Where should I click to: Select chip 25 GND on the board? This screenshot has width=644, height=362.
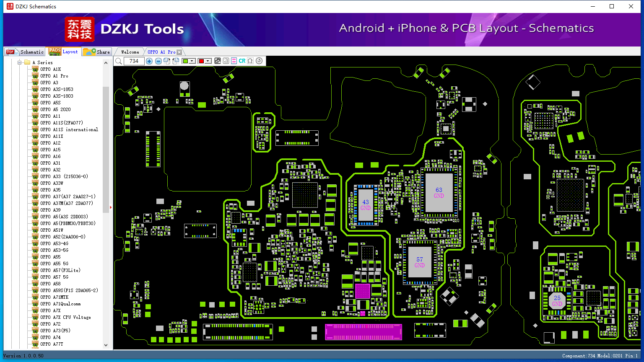click(x=557, y=301)
